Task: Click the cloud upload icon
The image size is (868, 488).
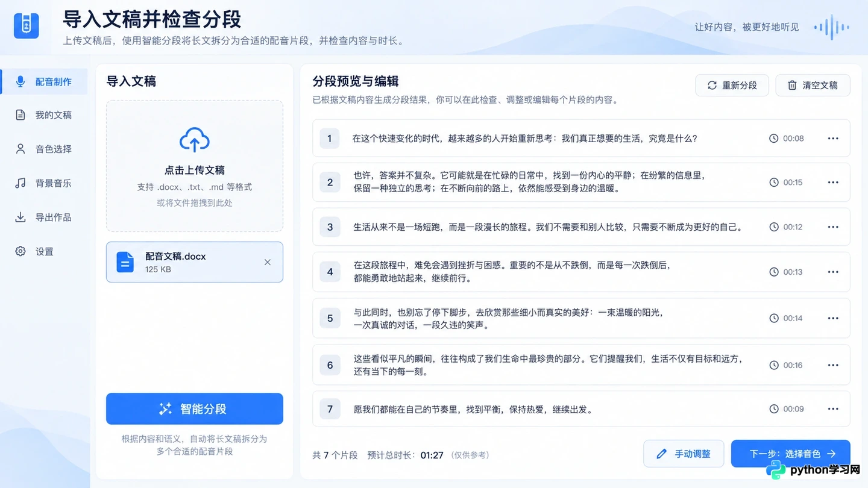Action: coord(195,140)
